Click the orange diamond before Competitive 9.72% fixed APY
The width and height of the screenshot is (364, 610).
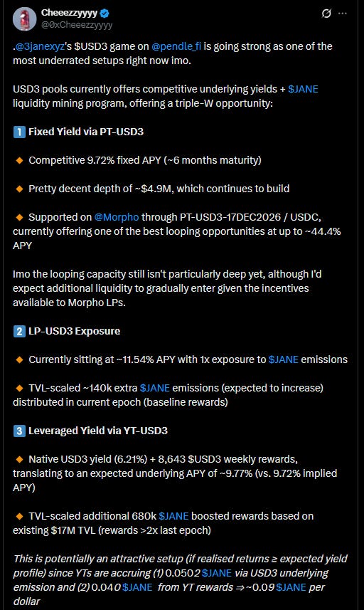point(19,160)
